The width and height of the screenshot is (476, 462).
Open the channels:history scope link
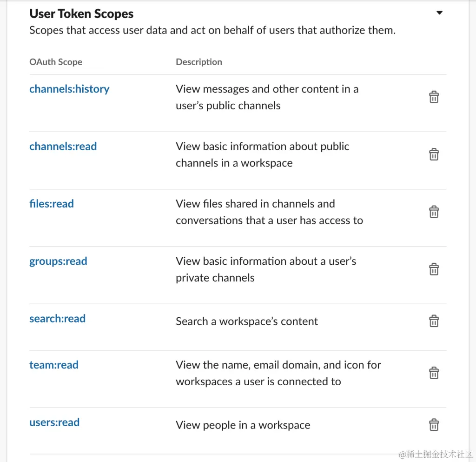[69, 89]
